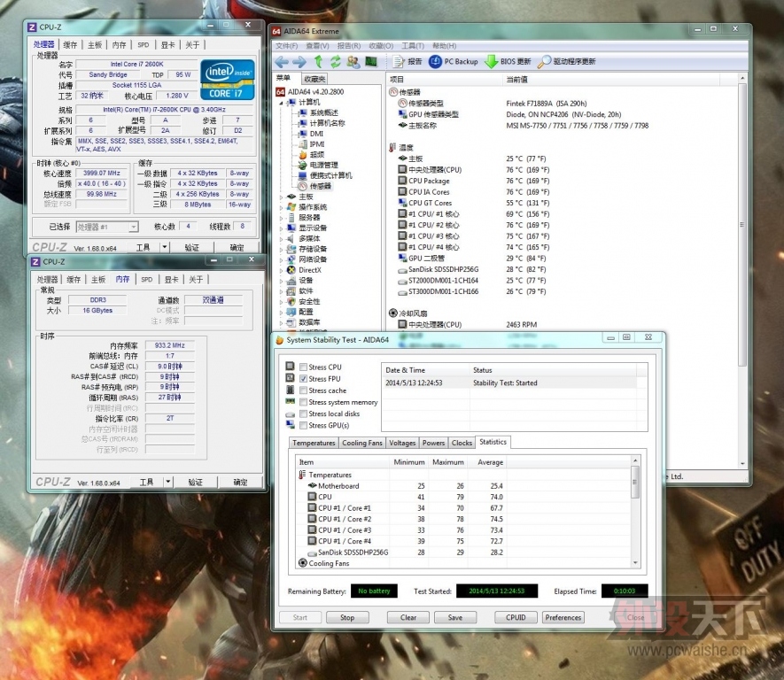Click the green up-level arrow in AIDA64

pos(318,61)
